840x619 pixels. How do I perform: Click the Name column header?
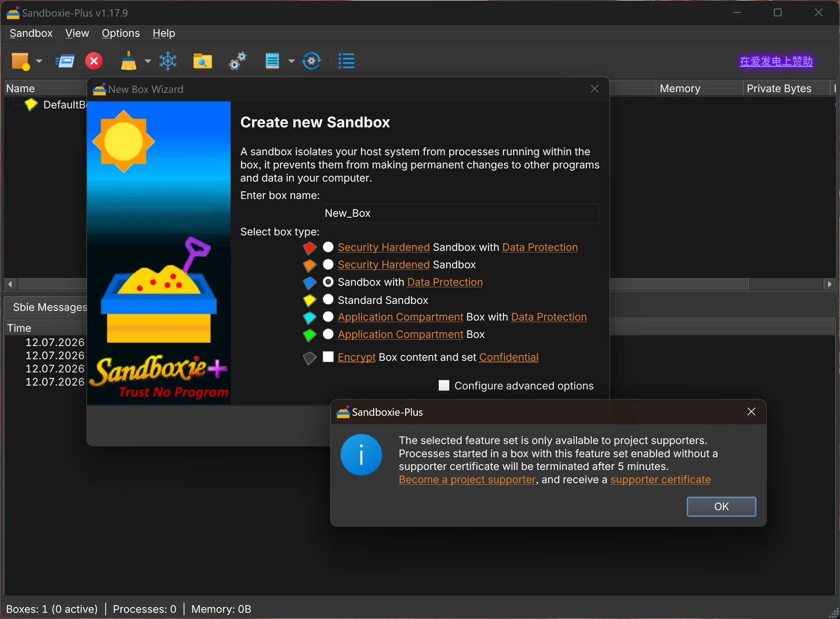click(x=45, y=88)
